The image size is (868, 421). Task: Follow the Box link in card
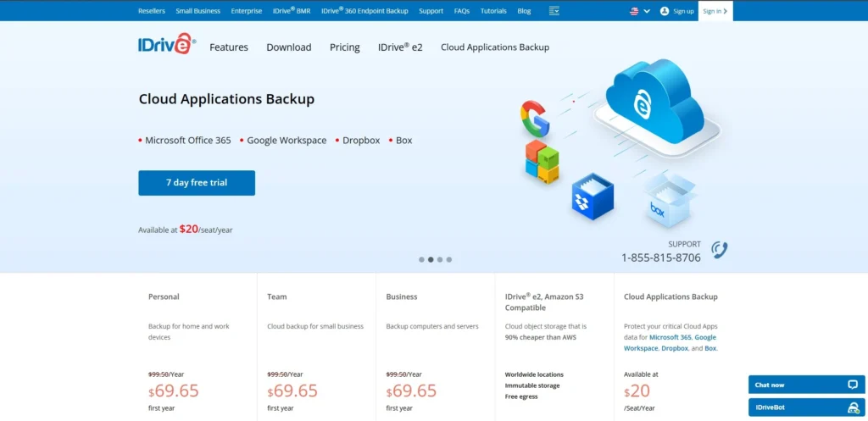[710, 348]
